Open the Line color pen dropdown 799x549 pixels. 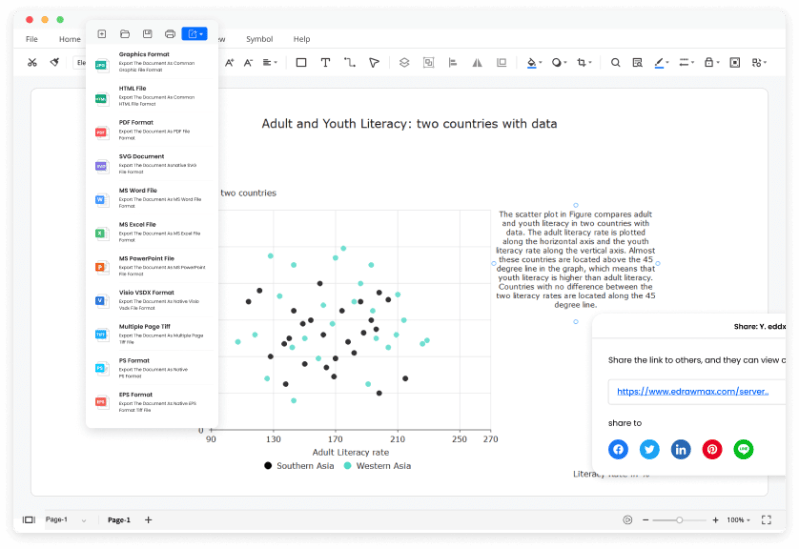661,63
